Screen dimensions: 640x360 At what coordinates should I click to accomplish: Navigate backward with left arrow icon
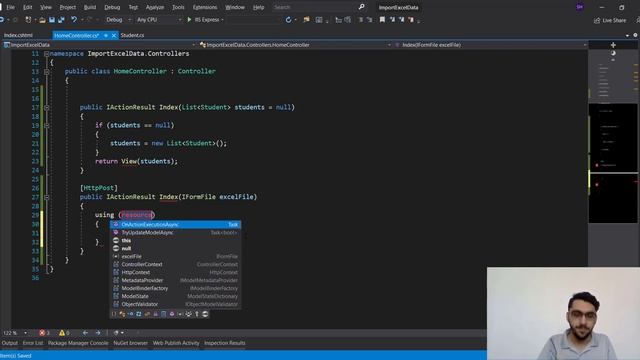tap(85, 333)
